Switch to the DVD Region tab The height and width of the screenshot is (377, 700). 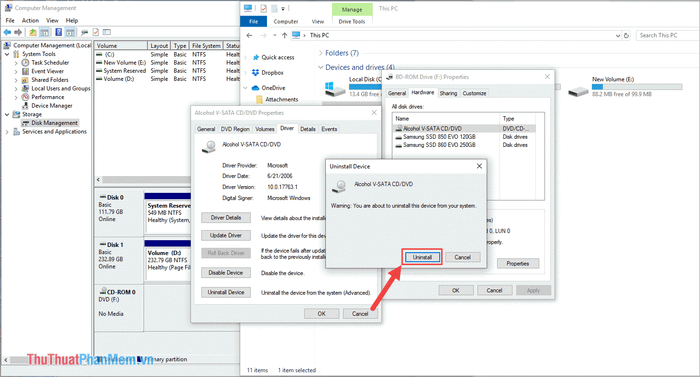pos(235,129)
